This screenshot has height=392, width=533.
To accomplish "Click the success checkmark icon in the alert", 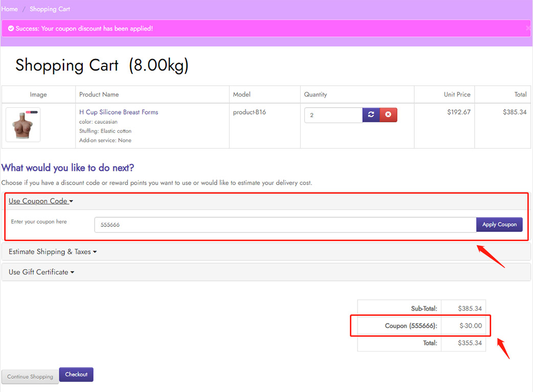I will 11,29.
